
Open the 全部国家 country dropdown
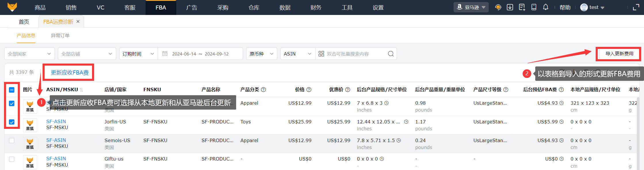29,54
